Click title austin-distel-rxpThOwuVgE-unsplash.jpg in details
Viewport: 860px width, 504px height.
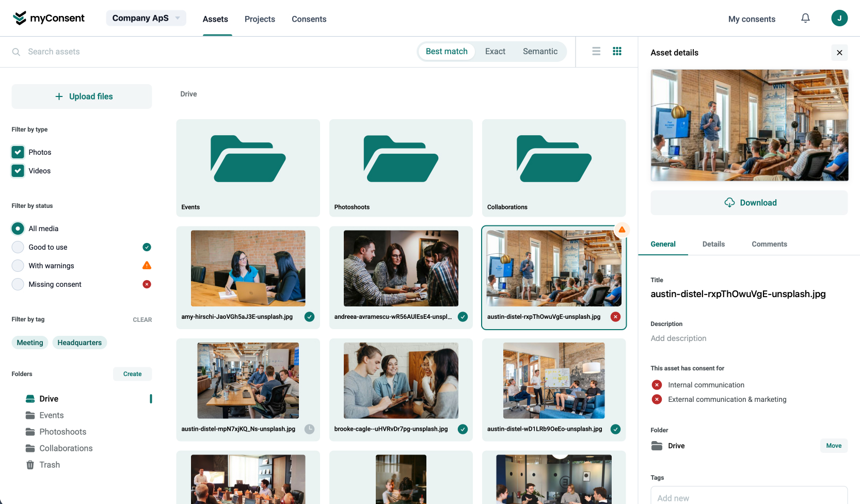pos(738,294)
